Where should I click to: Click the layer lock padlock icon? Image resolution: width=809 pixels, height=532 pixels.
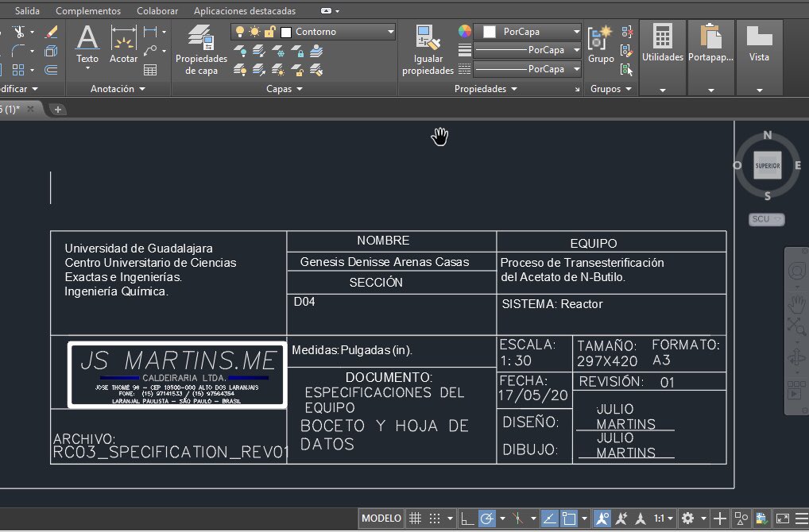297,51
